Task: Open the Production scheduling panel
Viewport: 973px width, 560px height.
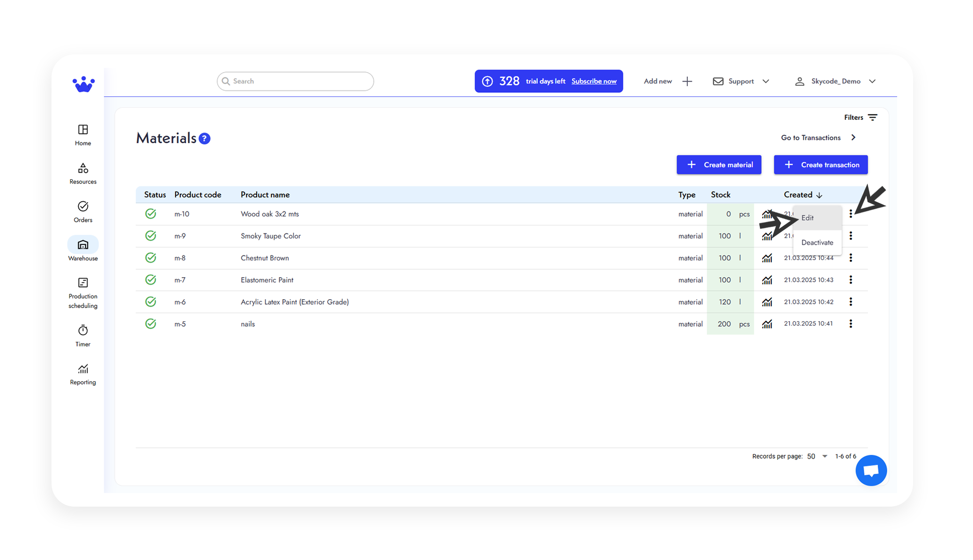Action: [83, 291]
